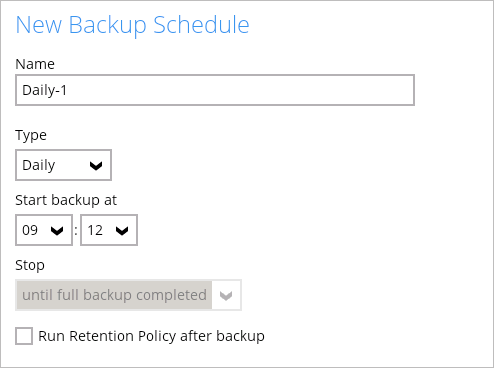Enable Run Retention Policy after backup checkbox
494x368 pixels.
click(24, 336)
